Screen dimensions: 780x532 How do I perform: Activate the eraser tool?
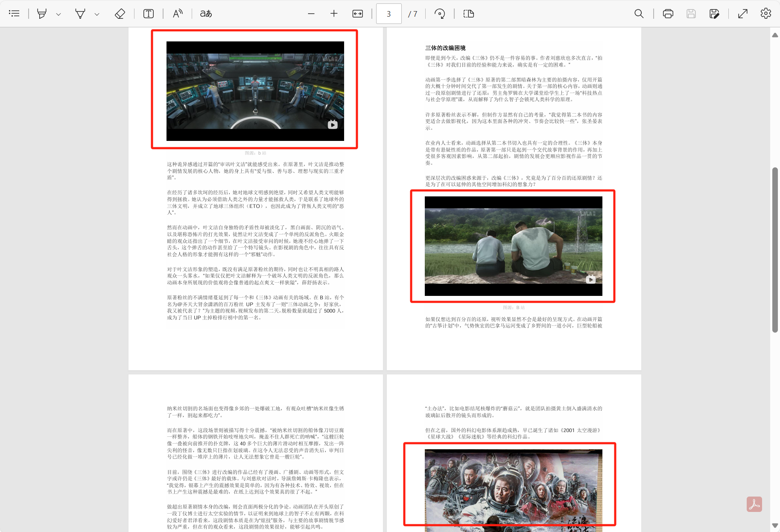click(x=120, y=13)
